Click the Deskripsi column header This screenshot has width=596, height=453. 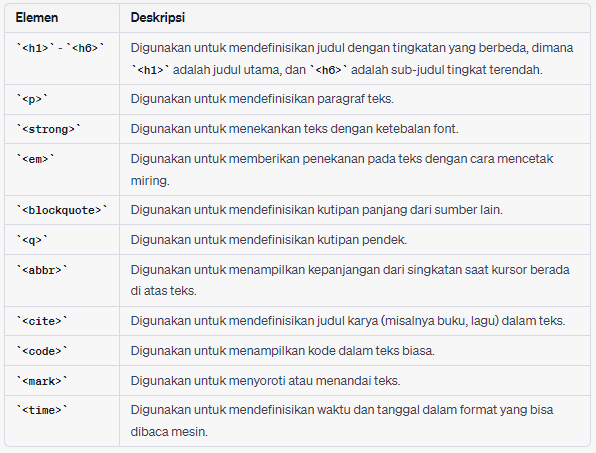tap(158, 18)
